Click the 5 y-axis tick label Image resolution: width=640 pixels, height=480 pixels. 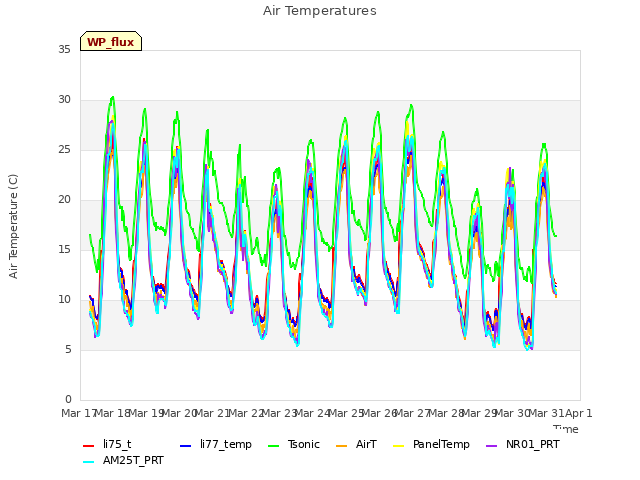point(68,350)
